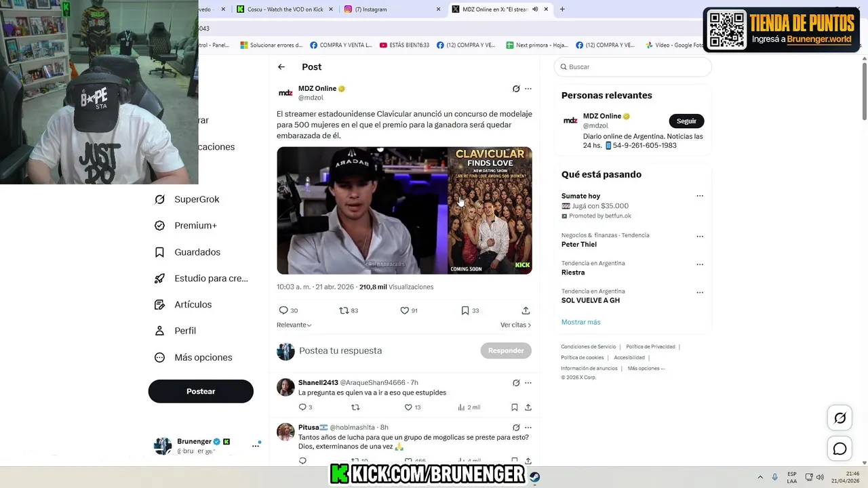Open options for Sumate hoy promotion
868x488 pixels.
coord(700,196)
